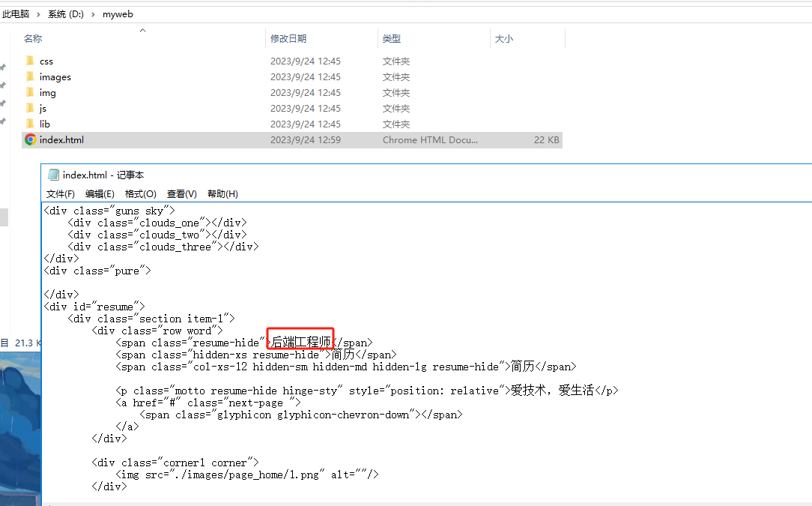Click the first pin icon in sidebar

[3, 67]
